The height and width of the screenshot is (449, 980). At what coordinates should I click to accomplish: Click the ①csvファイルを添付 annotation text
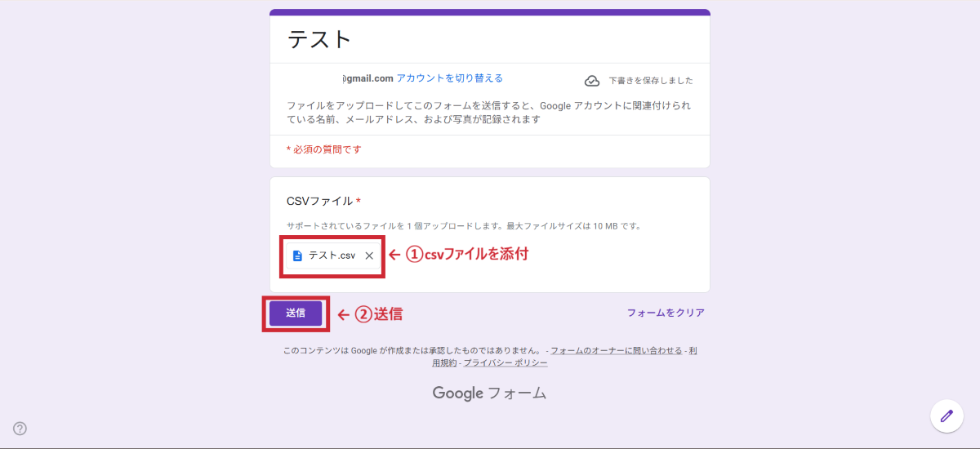[467, 255]
